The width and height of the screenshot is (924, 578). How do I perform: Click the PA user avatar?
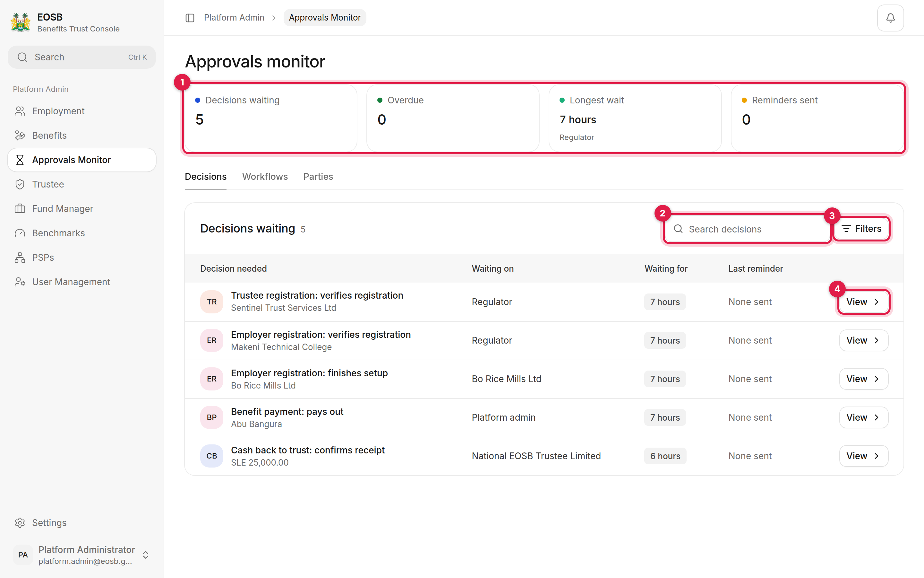pos(23,555)
